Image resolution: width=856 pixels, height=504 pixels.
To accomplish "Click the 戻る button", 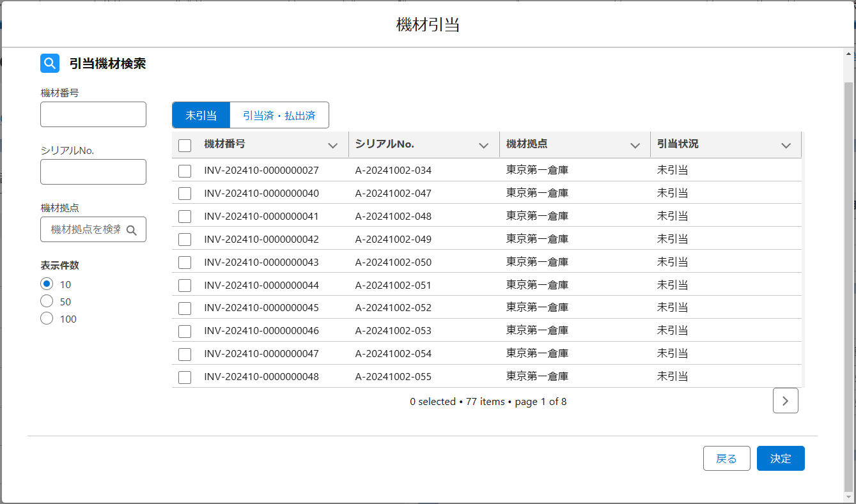I will [726, 459].
